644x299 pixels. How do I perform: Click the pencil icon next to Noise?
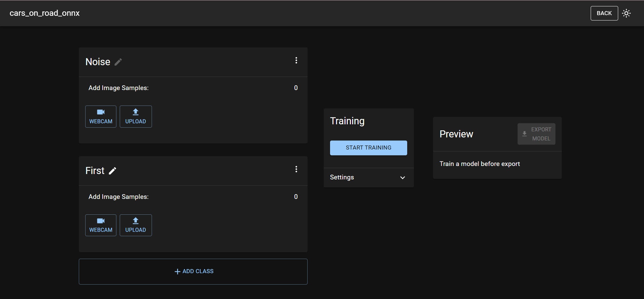point(118,62)
